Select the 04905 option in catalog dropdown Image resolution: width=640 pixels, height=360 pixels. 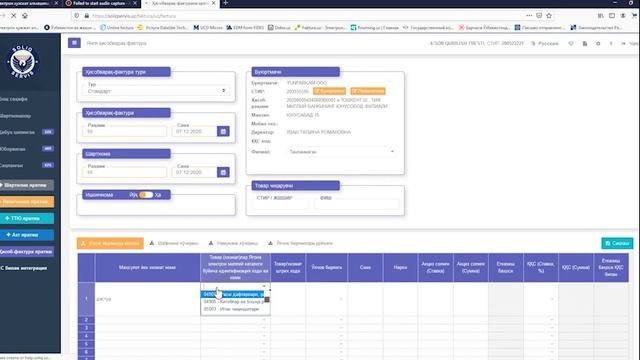233,302
